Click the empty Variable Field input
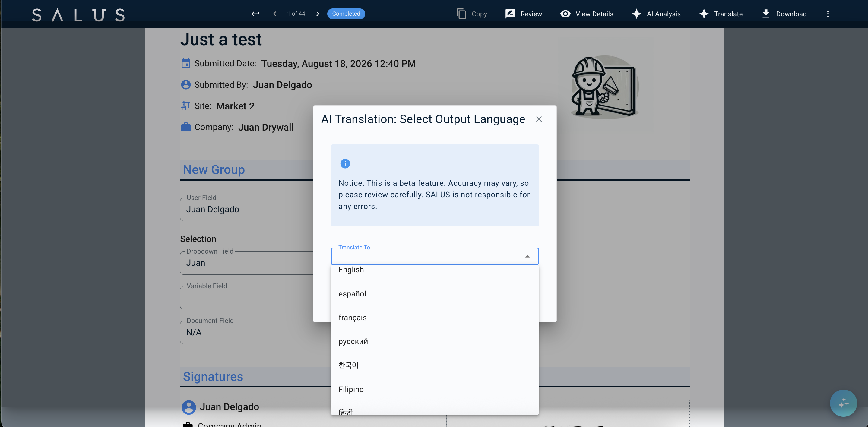This screenshot has height=427, width=868. (247, 298)
